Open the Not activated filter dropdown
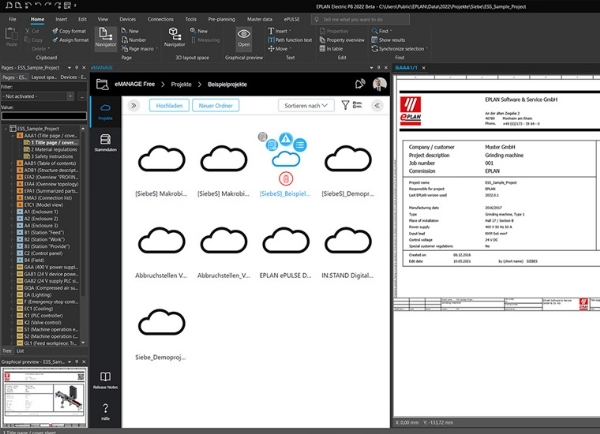The width and height of the screenshot is (600, 434). tap(38, 96)
